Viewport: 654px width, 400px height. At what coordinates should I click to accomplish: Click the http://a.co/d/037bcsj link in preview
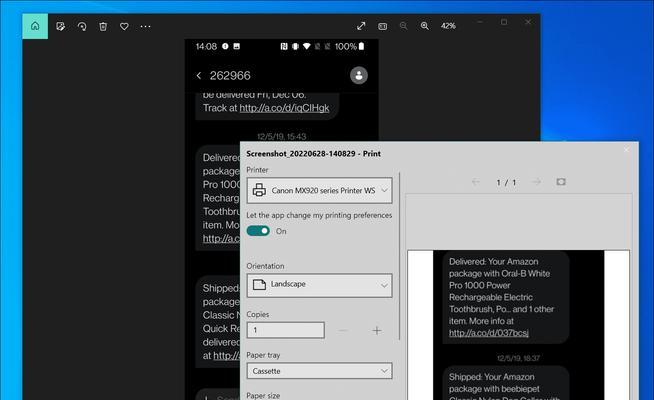coord(489,333)
